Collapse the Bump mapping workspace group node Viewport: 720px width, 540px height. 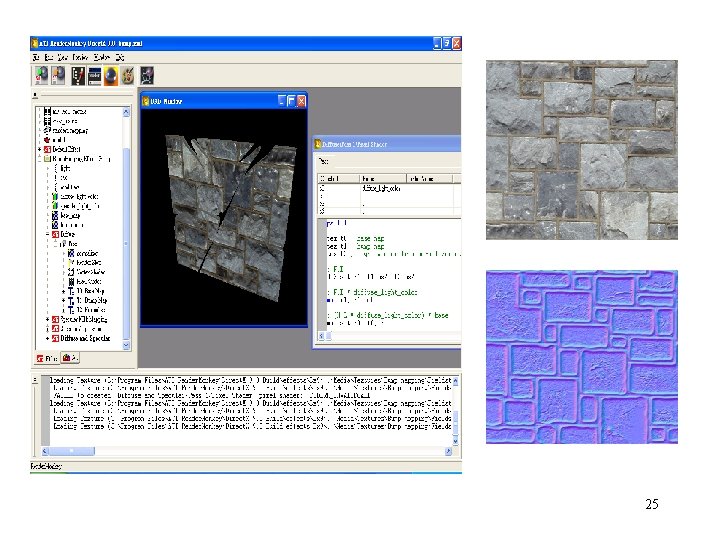coord(39,159)
